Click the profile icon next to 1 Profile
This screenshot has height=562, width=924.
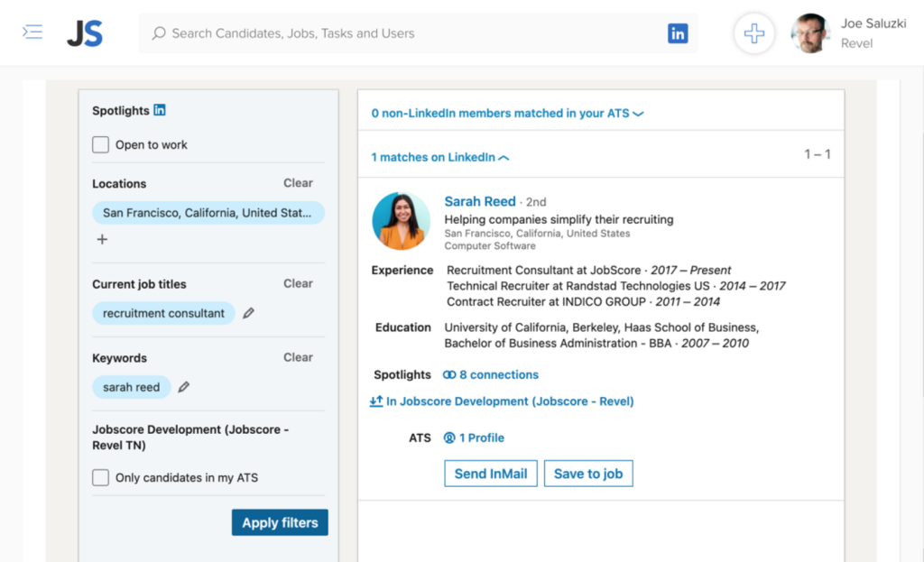(x=449, y=438)
